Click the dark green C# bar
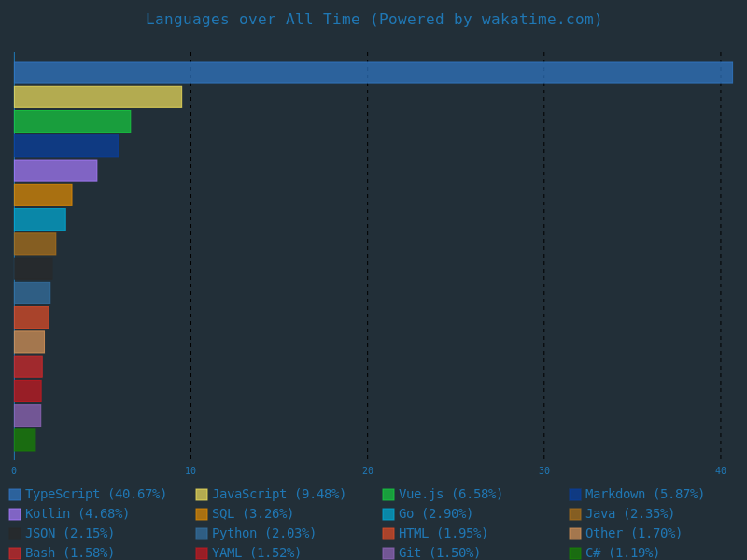 [x=25, y=440]
